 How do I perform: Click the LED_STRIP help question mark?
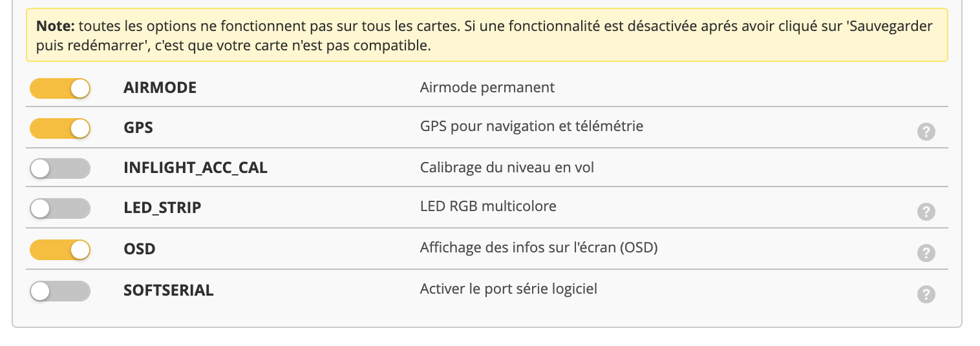pos(926,212)
